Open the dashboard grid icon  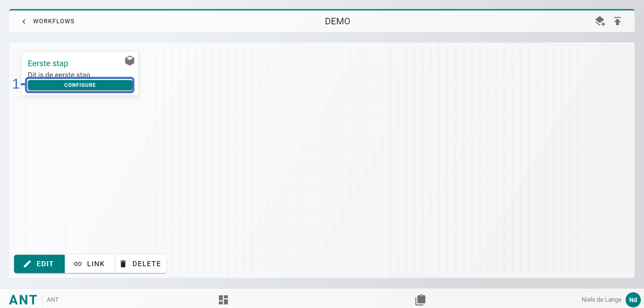[223, 300]
